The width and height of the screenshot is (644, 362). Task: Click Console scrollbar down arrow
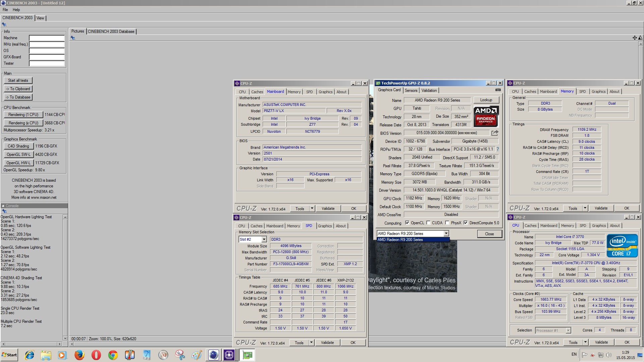point(65,339)
